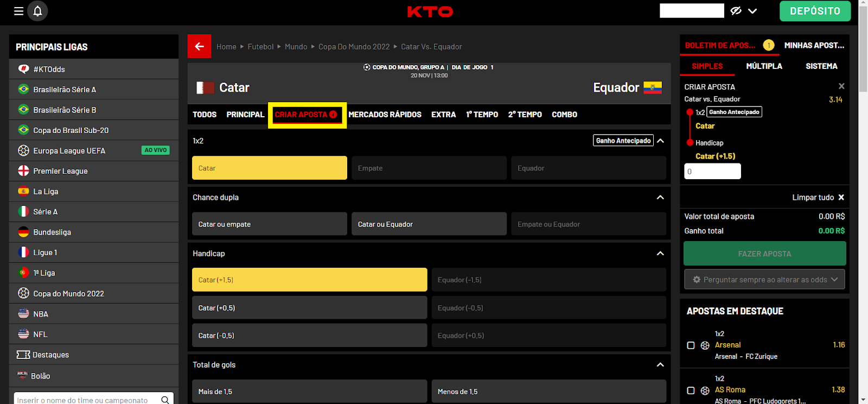
Task: Collapse Handicap market
Action: [660, 253]
